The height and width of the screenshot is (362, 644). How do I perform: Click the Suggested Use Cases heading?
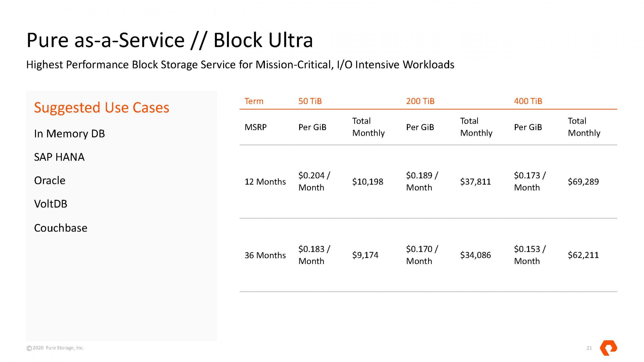(102, 107)
